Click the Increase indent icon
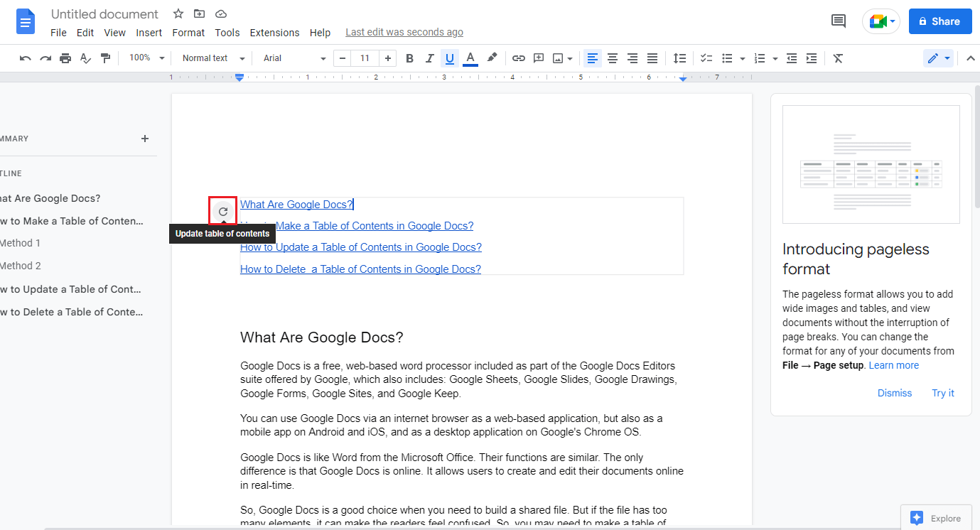The height and width of the screenshot is (530, 980). tap(812, 58)
